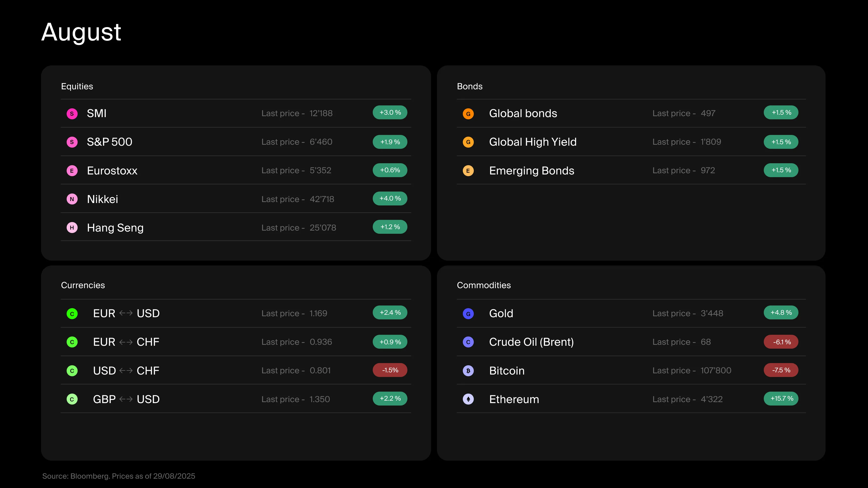Click the EUR USD green C icon
868x488 pixels.
[x=72, y=314]
